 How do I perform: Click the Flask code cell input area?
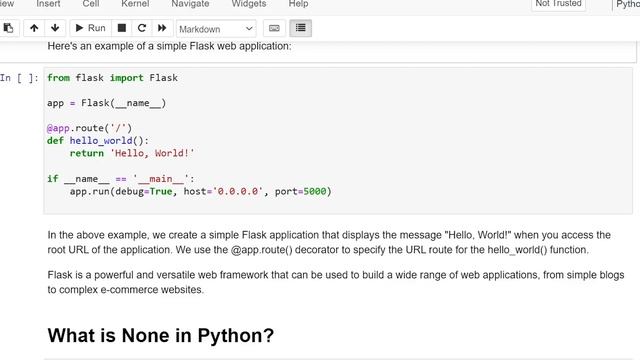click(x=338, y=141)
